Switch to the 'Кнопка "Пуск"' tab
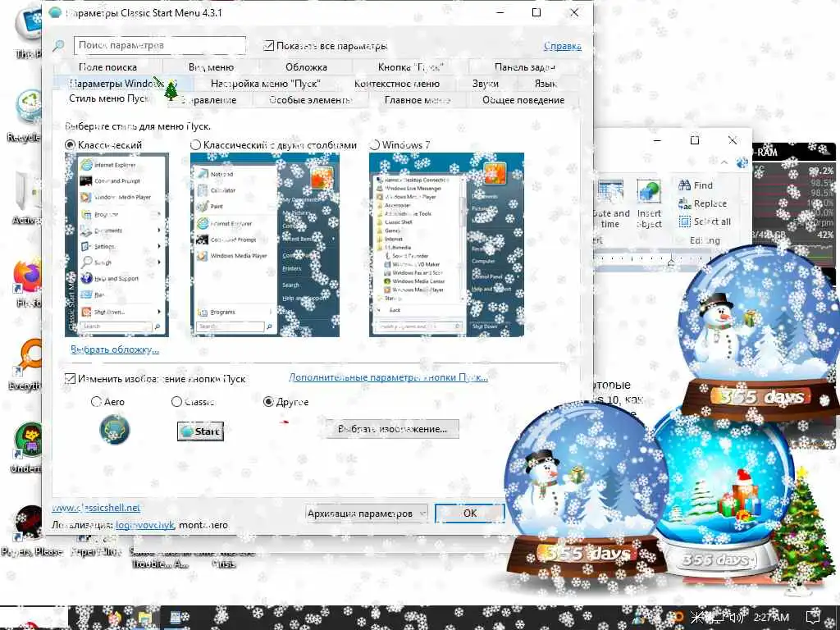 pyautogui.click(x=410, y=67)
